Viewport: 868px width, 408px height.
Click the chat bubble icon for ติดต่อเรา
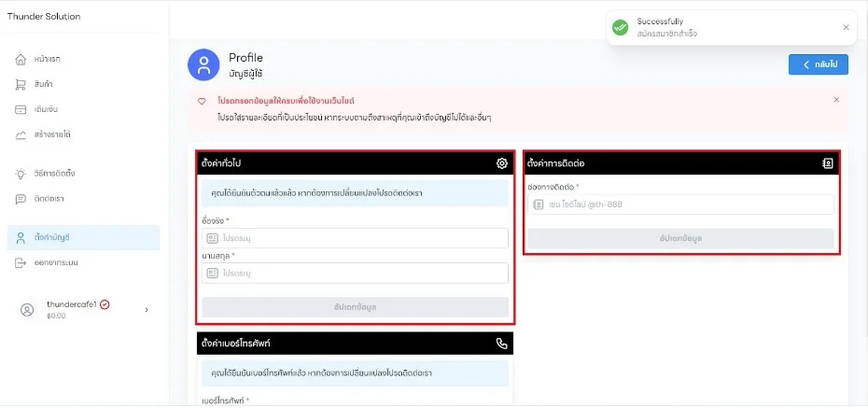(21, 199)
